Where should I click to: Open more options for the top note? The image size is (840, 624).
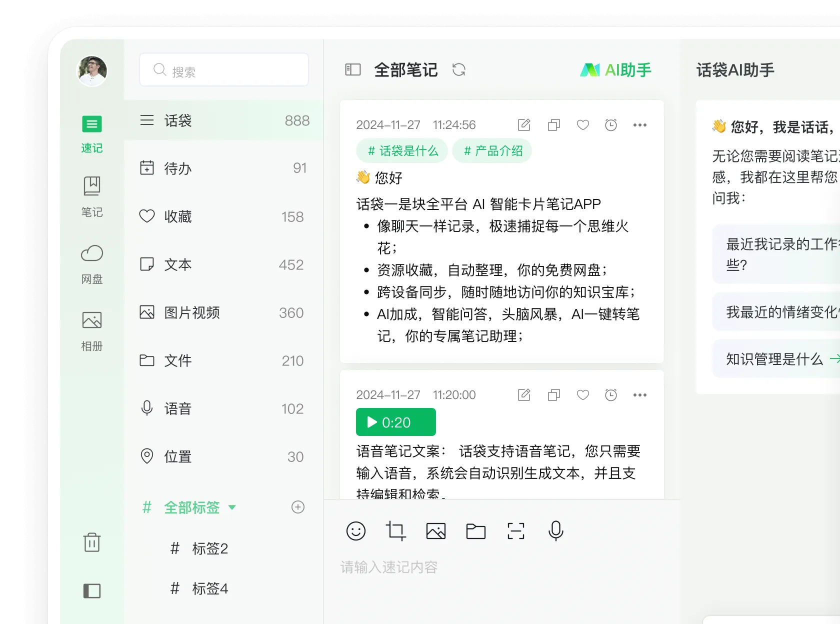[x=640, y=125]
